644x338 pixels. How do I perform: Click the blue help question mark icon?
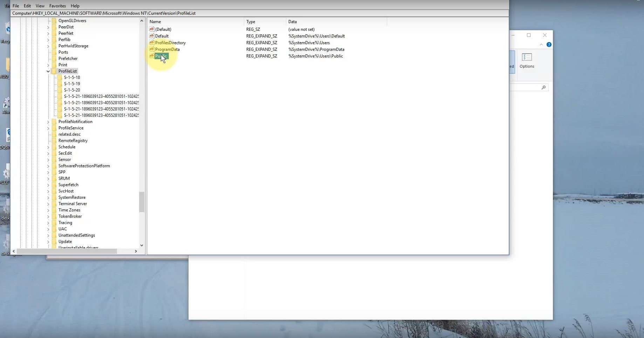549,45
